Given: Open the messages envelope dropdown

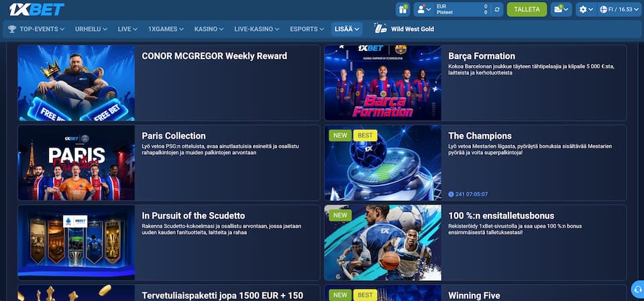Looking at the screenshot, I should coord(561,9).
